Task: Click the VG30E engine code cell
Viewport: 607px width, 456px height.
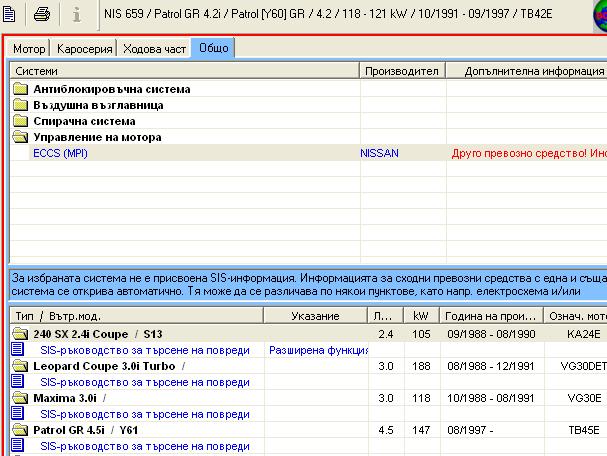Action: [584, 398]
